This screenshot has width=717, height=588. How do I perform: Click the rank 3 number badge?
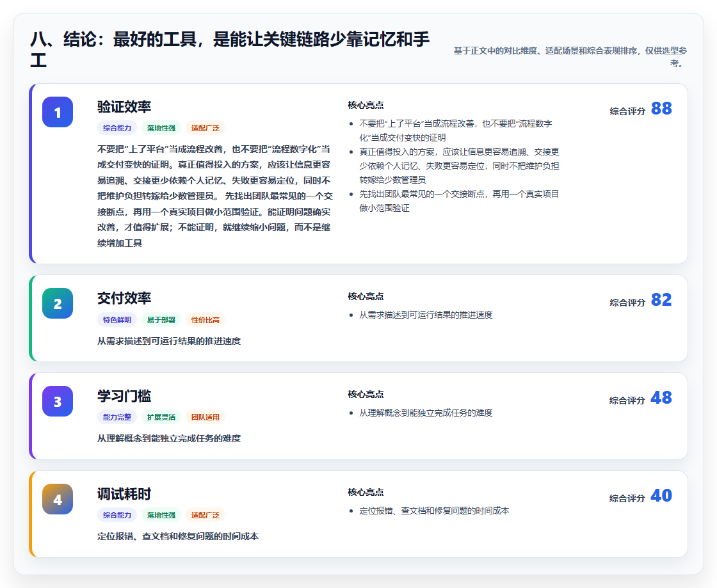click(58, 401)
